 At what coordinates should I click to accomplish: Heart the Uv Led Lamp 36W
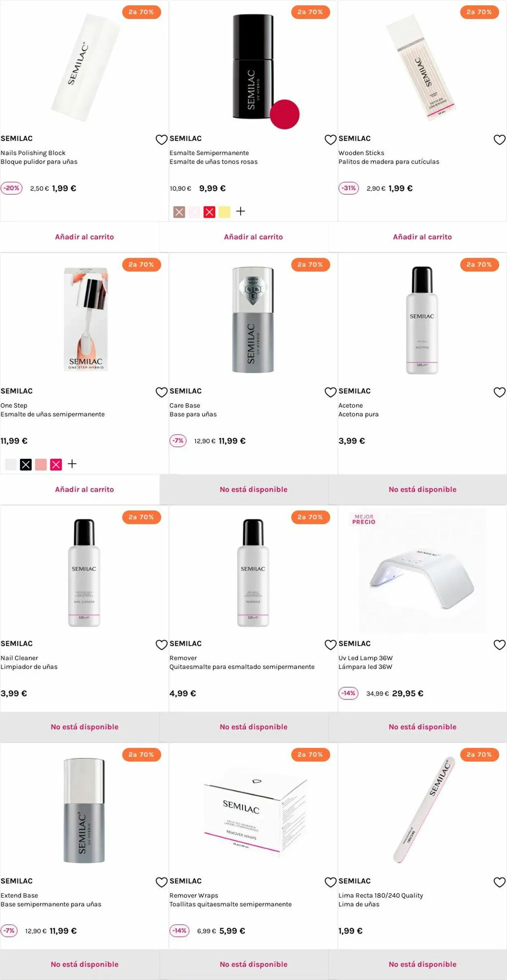click(499, 645)
